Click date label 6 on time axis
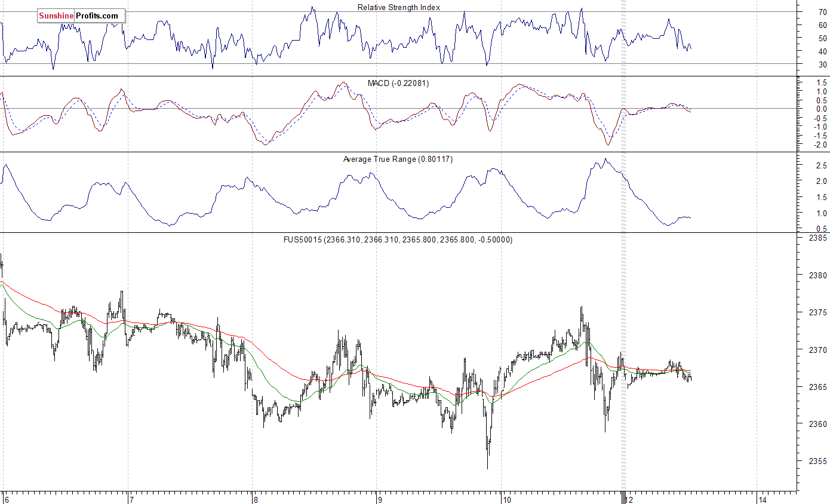The width and height of the screenshot is (830, 504). pos(7,499)
